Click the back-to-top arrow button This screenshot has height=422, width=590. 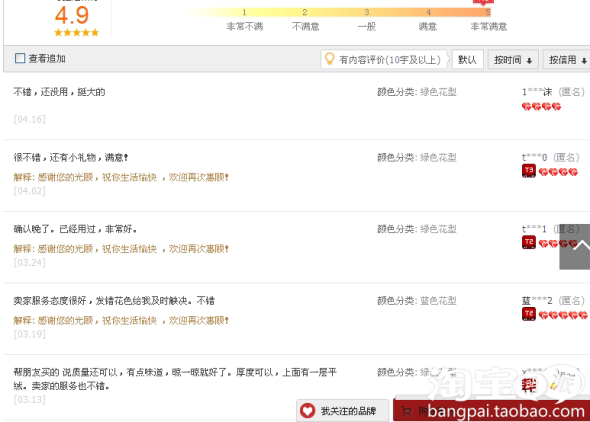pos(575,247)
